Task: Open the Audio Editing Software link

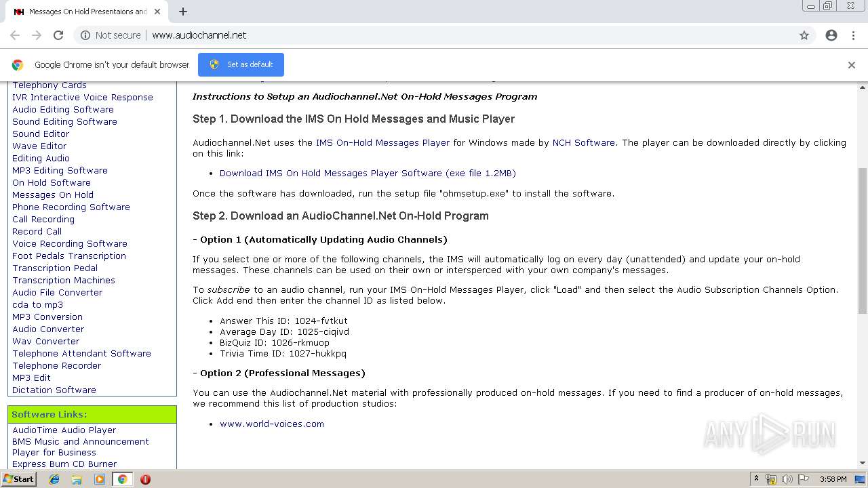Action: point(63,109)
